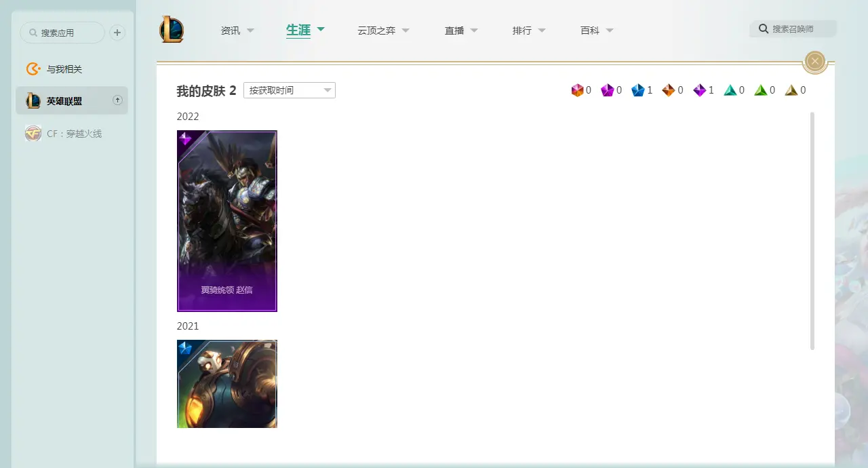Screen dimensions: 868x468
Task: Click the 与我相关 orange icon
Action: click(33, 69)
